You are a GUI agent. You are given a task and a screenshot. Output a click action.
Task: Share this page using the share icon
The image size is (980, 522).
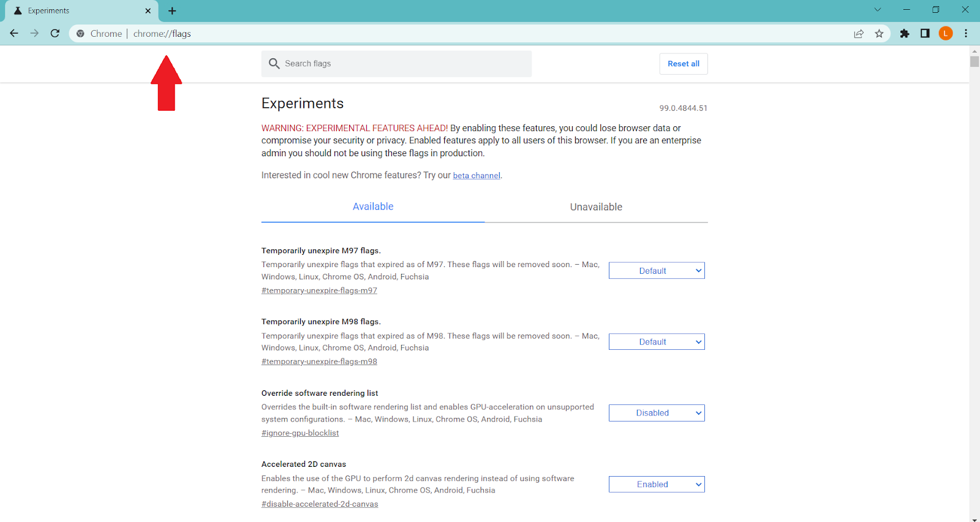(859, 34)
